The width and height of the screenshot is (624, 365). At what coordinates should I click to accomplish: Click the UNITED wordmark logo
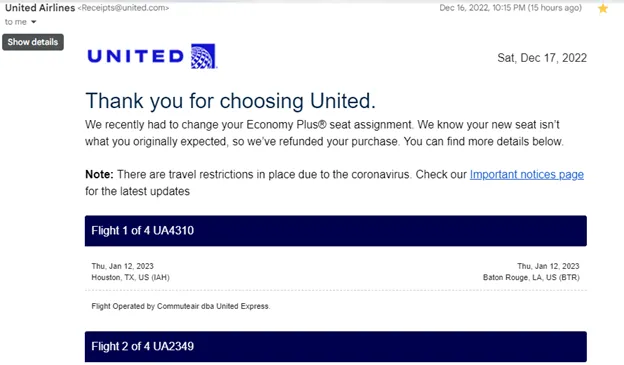135,57
